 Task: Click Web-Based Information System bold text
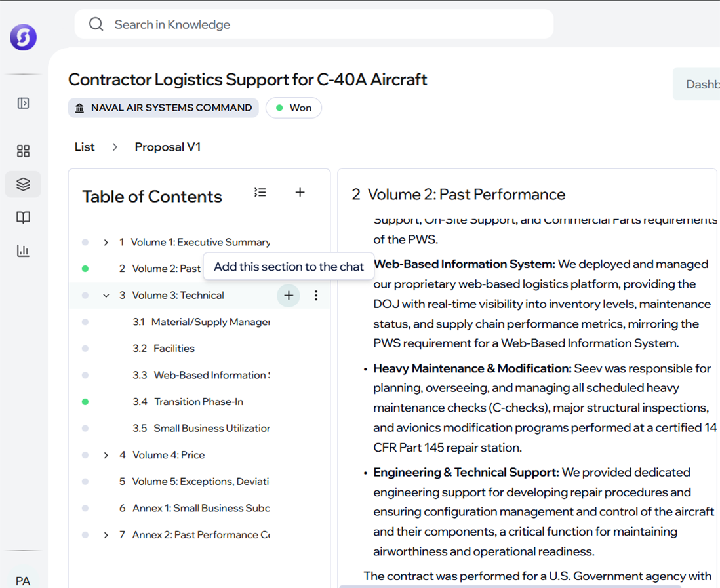click(464, 264)
